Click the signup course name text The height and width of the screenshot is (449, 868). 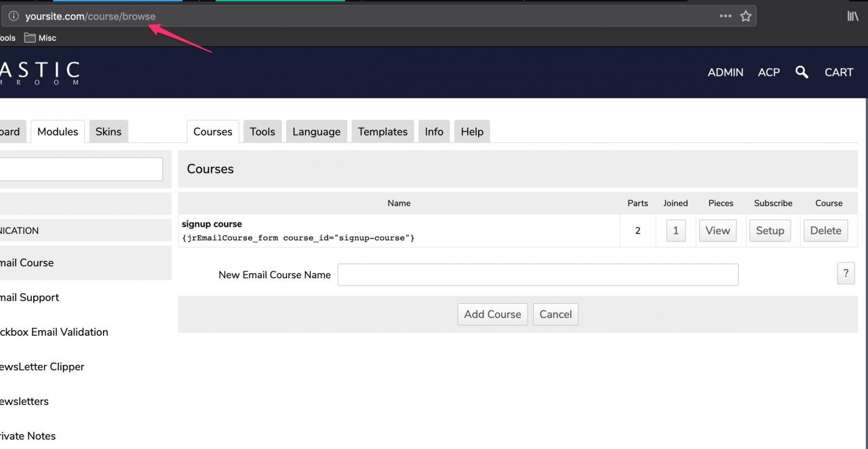click(212, 224)
